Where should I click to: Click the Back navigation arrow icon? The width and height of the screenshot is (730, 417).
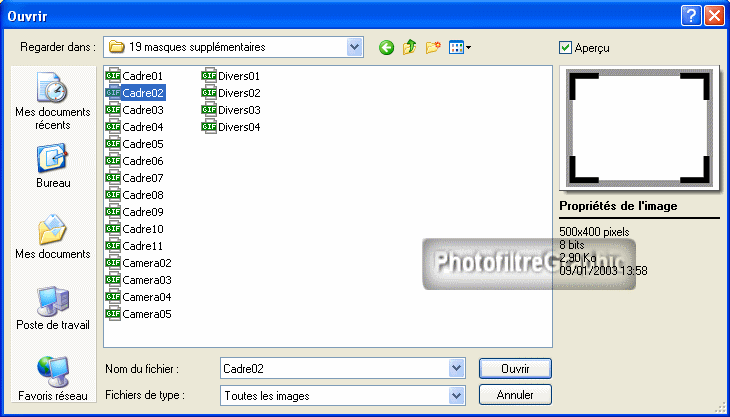pos(387,47)
